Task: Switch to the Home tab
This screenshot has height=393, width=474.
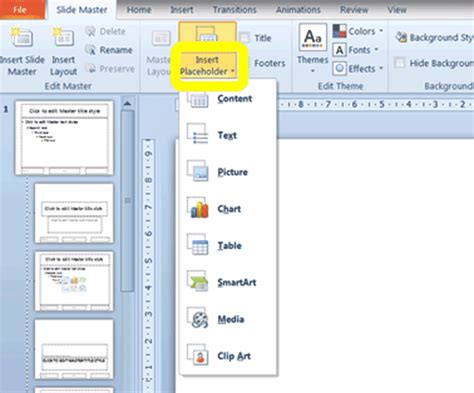Action: click(x=139, y=10)
